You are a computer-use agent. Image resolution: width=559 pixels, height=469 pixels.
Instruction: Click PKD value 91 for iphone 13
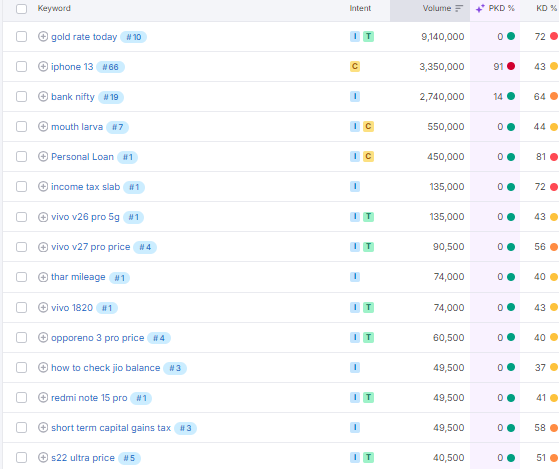498,67
